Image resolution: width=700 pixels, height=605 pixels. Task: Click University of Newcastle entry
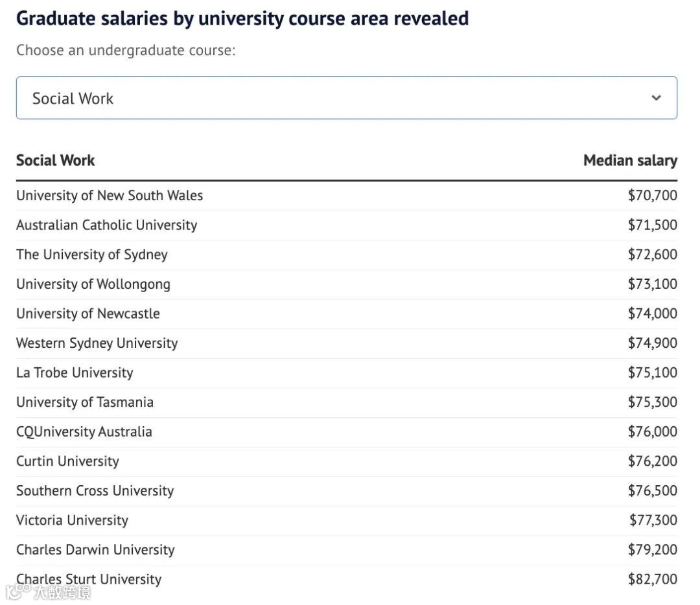point(88,314)
